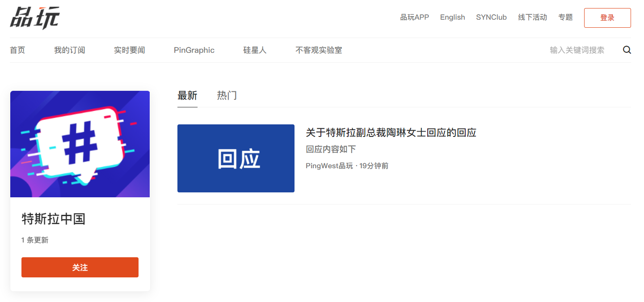Open 实时要闻 news section

(x=129, y=50)
